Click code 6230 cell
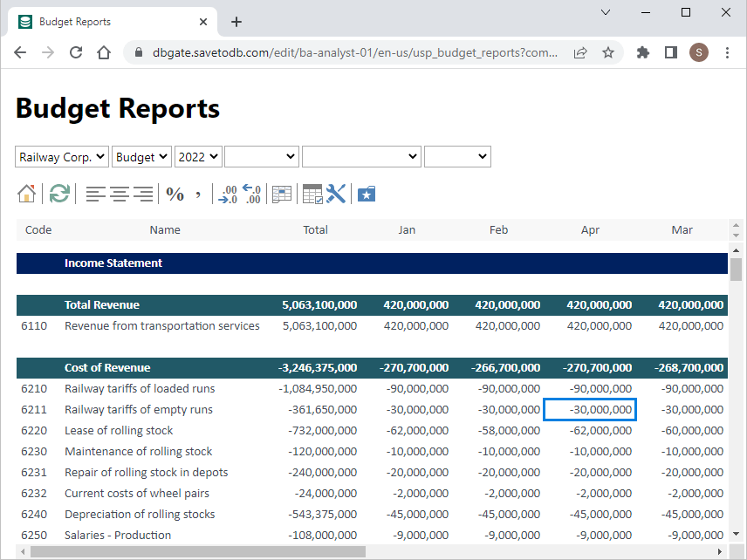 [34, 452]
